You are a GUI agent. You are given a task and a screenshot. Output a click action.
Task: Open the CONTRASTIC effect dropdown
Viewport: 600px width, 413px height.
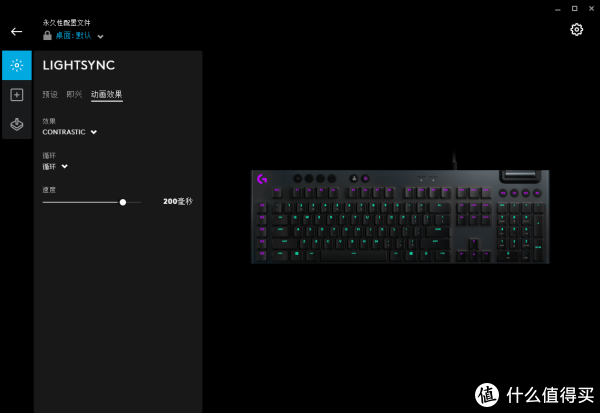click(x=70, y=132)
